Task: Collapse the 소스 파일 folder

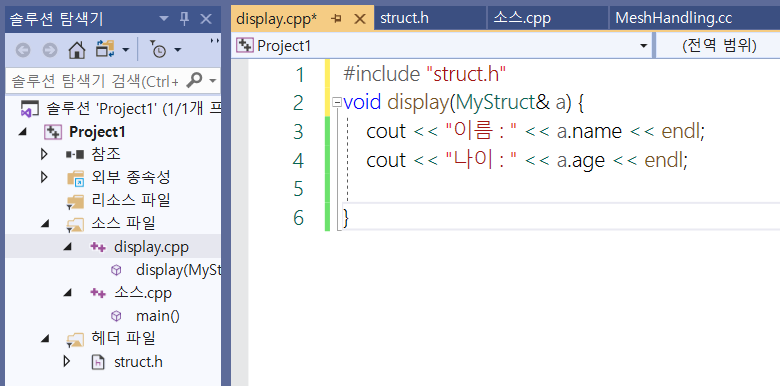Action: click(46, 224)
